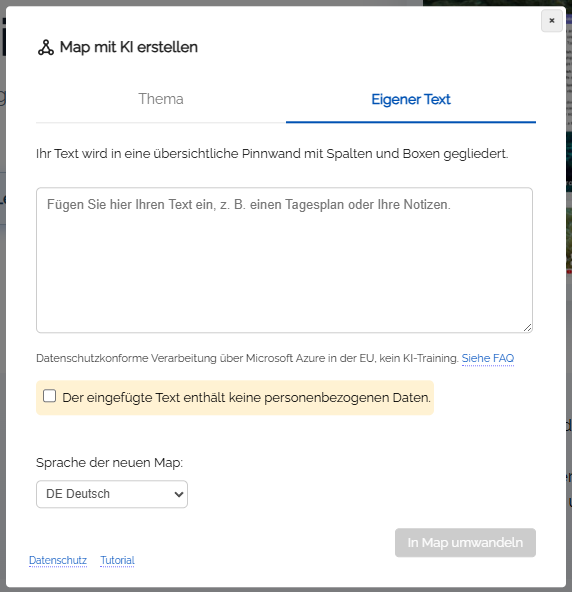
Task: Click into the text area for your notes
Action: tap(284, 260)
